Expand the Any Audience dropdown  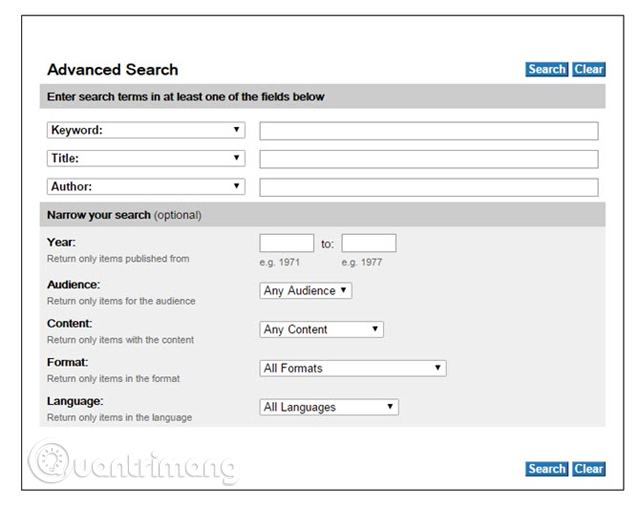(305, 291)
